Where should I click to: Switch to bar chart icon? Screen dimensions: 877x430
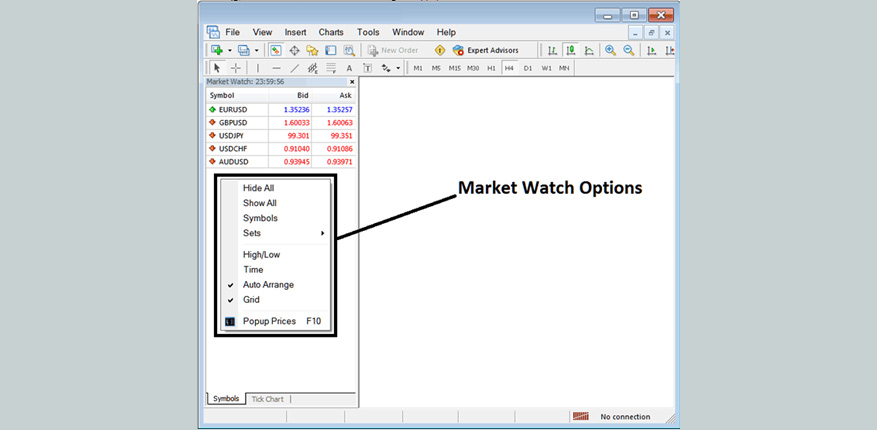click(x=552, y=50)
